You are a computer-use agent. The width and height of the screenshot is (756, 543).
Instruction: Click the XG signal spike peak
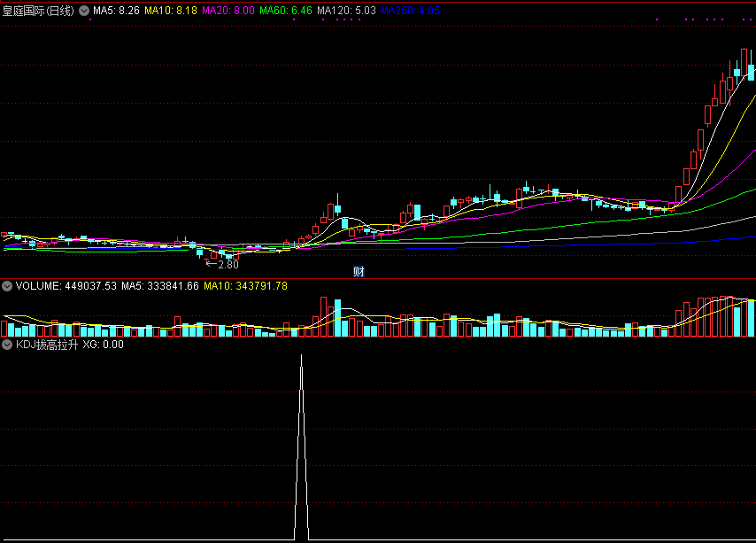click(301, 356)
